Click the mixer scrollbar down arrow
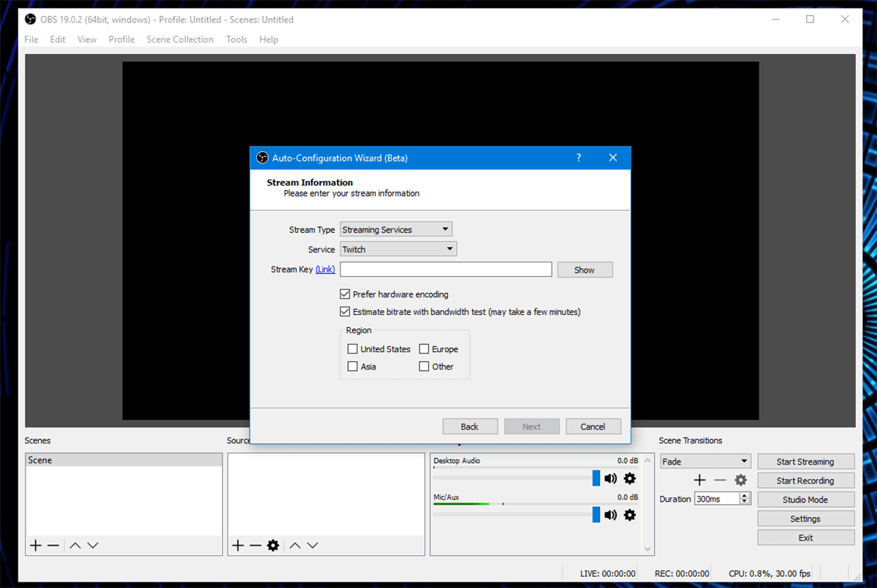 coord(648,549)
